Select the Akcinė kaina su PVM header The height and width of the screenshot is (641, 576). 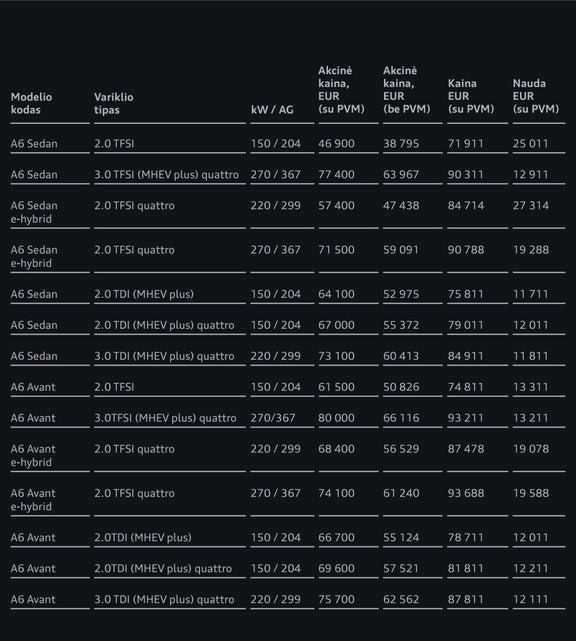341,90
